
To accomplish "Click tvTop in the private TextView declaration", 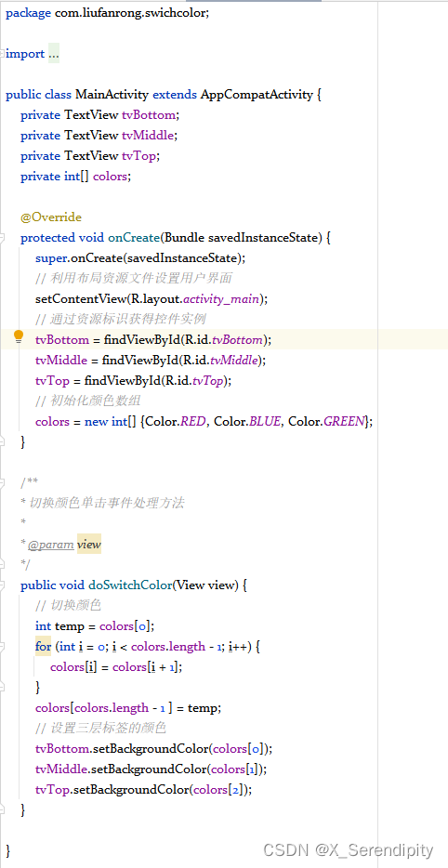I will pyautogui.click(x=139, y=156).
